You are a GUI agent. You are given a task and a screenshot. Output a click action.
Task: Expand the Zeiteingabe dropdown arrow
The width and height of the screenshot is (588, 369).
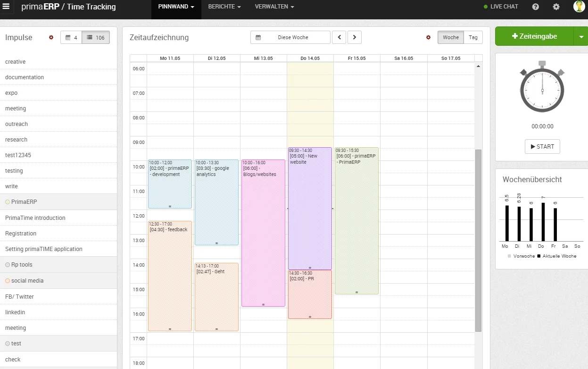580,36
